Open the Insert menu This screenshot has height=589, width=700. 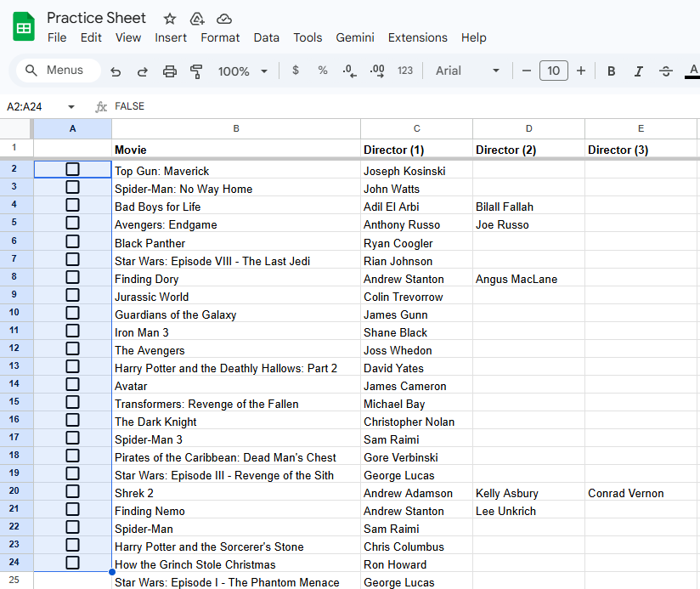[171, 37]
